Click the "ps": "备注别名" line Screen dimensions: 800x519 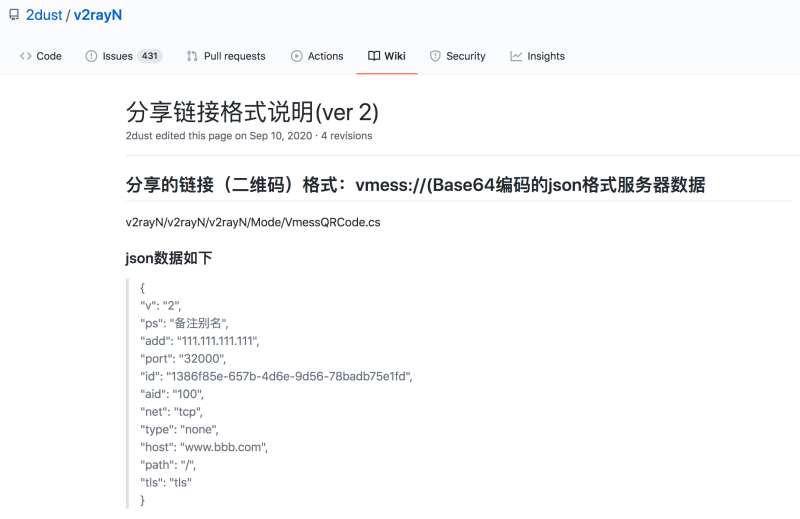(184, 323)
